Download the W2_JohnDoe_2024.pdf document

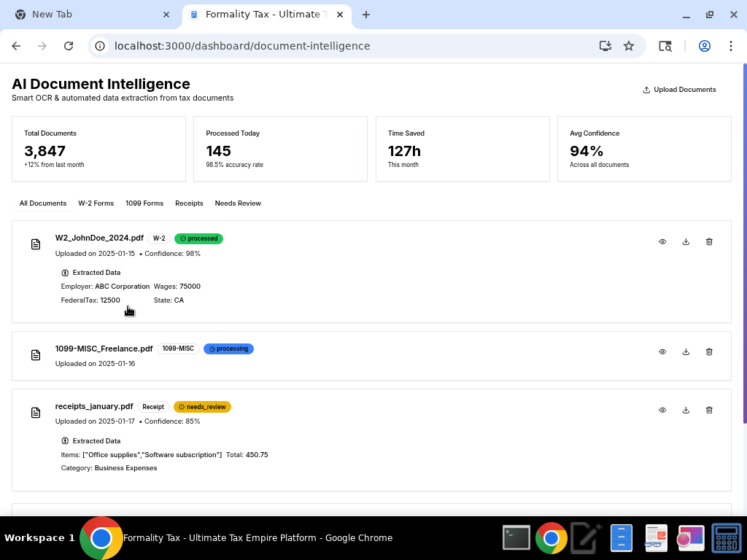[x=685, y=241]
